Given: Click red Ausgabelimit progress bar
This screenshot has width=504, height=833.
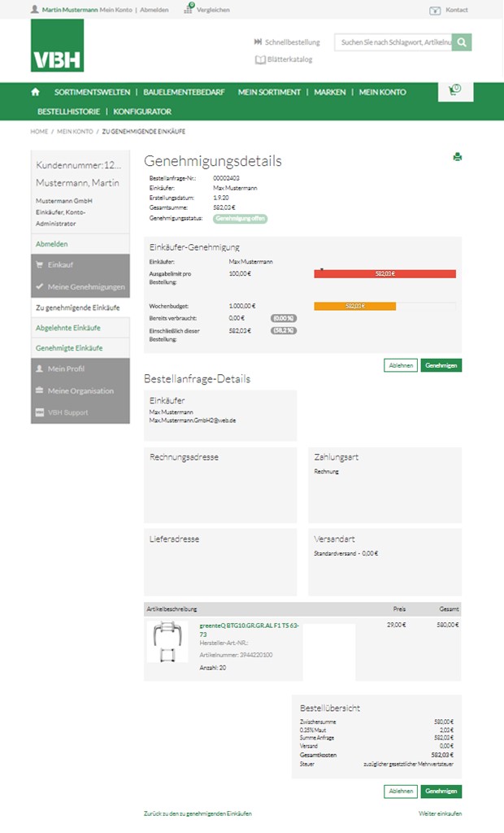Looking at the screenshot, I should [385, 273].
